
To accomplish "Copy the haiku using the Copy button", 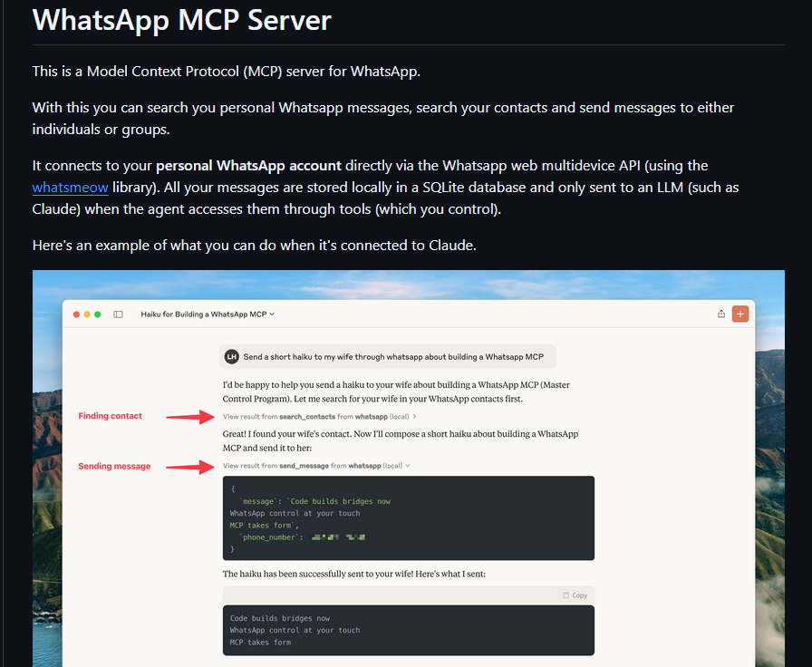I will point(575,595).
